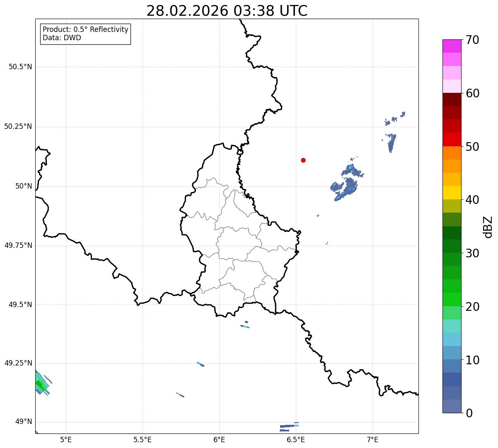
Task: Click the 50.25°N latitude label
Action: tap(18, 126)
